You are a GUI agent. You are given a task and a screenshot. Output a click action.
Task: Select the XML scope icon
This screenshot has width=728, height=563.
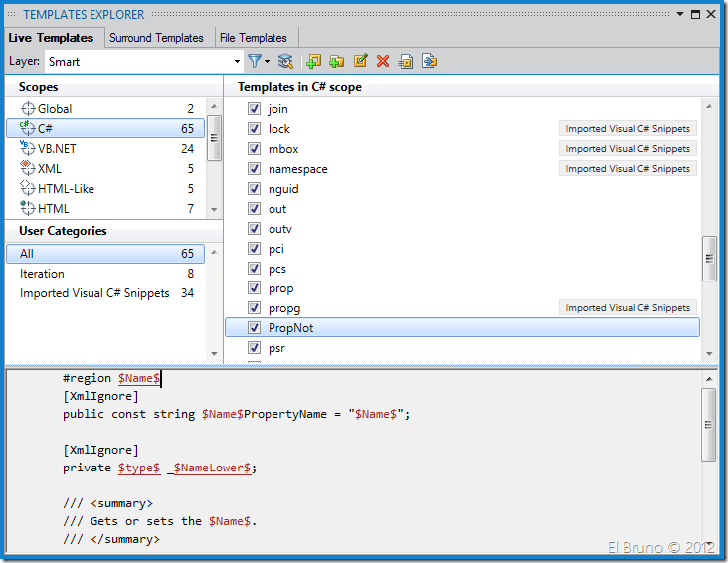28,168
